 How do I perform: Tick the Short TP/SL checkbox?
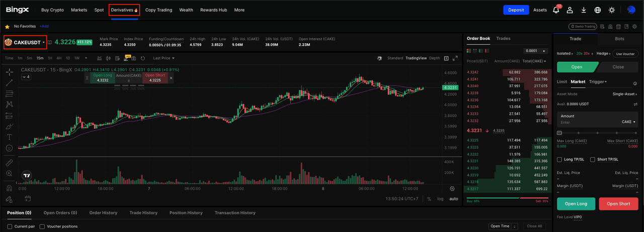click(x=593, y=160)
